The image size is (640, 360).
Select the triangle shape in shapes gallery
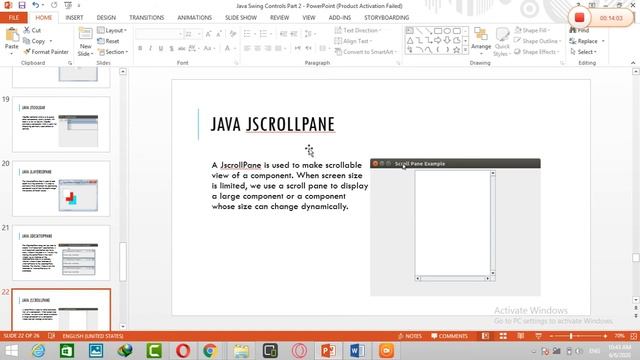click(x=410, y=40)
